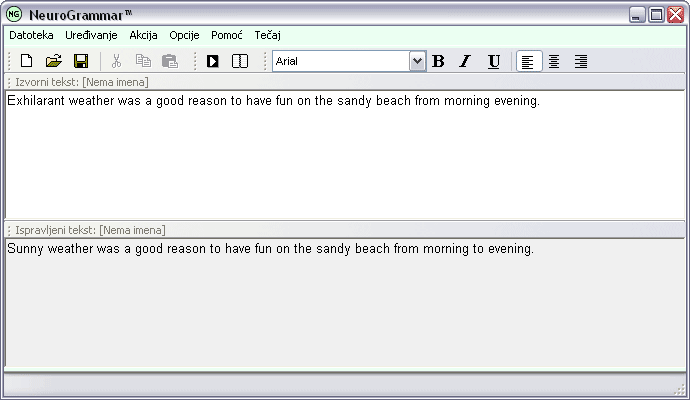This screenshot has height=400, width=690.
Task: Open the Uređivanje menu
Action: click(x=91, y=35)
